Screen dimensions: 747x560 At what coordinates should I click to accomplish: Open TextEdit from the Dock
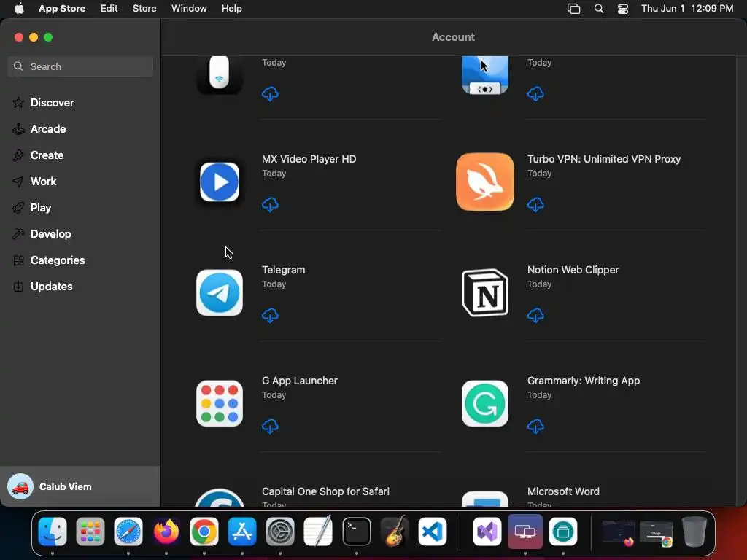pyautogui.click(x=318, y=532)
